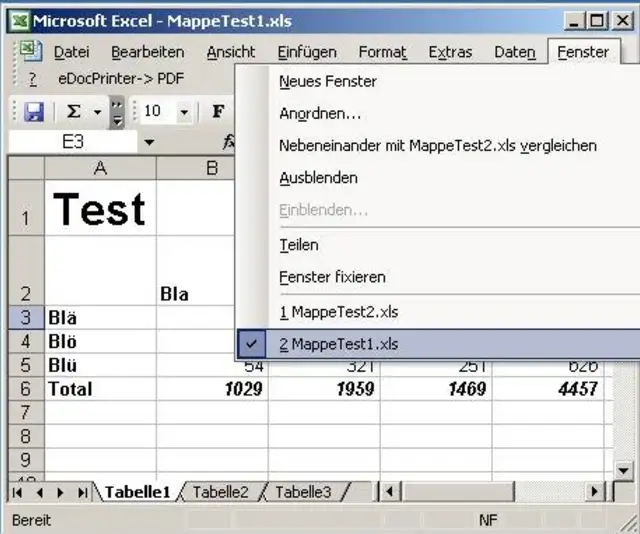
Task: Click the cell with value 4457
Action: coord(548,389)
